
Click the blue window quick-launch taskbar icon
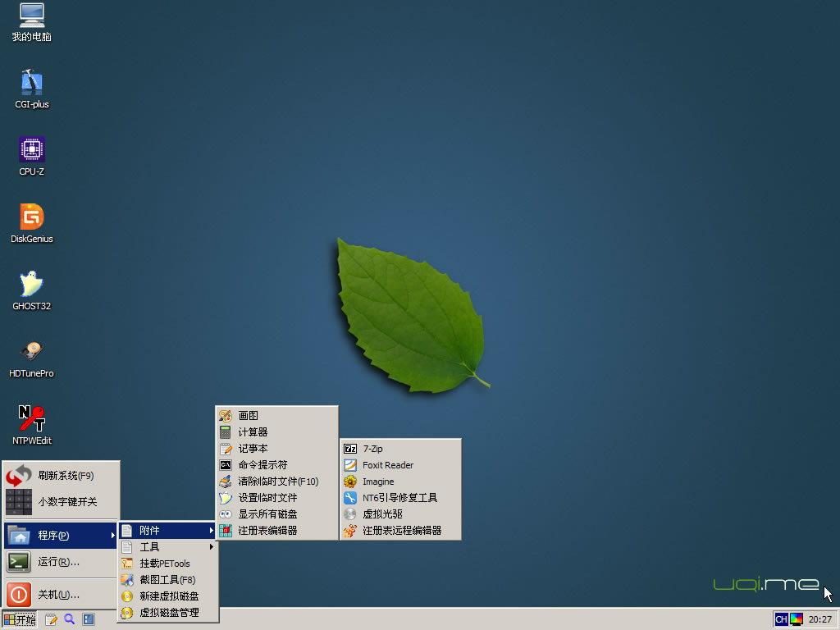point(89,619)
